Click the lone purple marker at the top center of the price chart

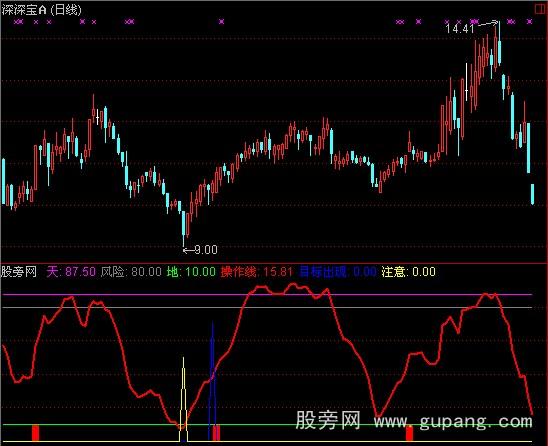coord(222,22)
